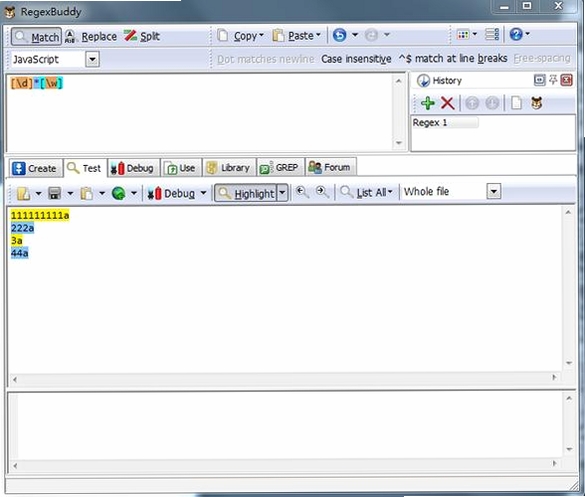Click the Save test file icon
The width and height of the screenshot is (585, 497).
[55, 194]
